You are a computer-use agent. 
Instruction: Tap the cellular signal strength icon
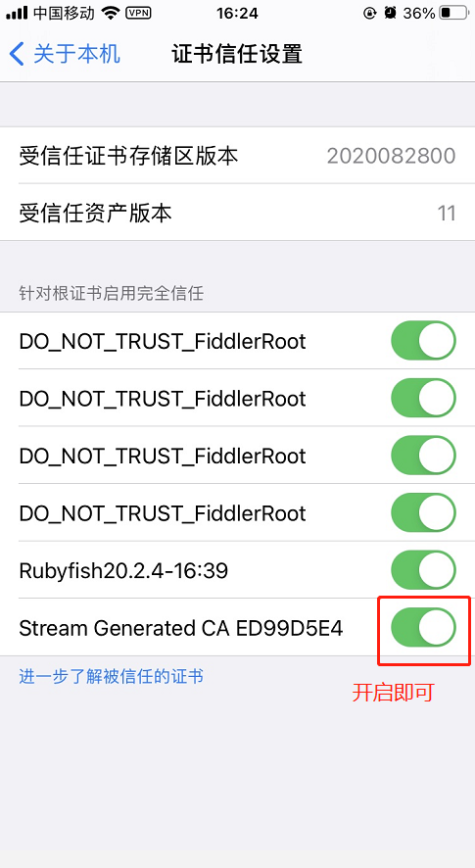pyautogui.click(x=17, y=14)
